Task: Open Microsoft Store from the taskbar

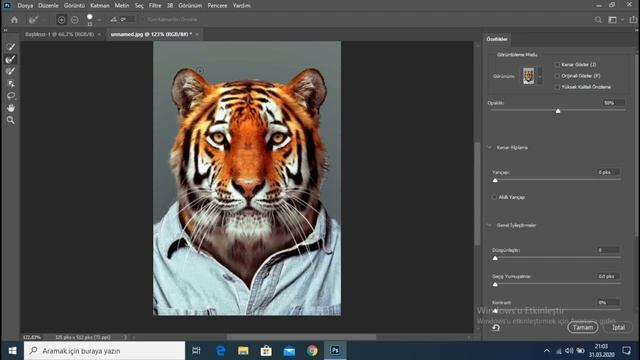Action: click(266, 351)
